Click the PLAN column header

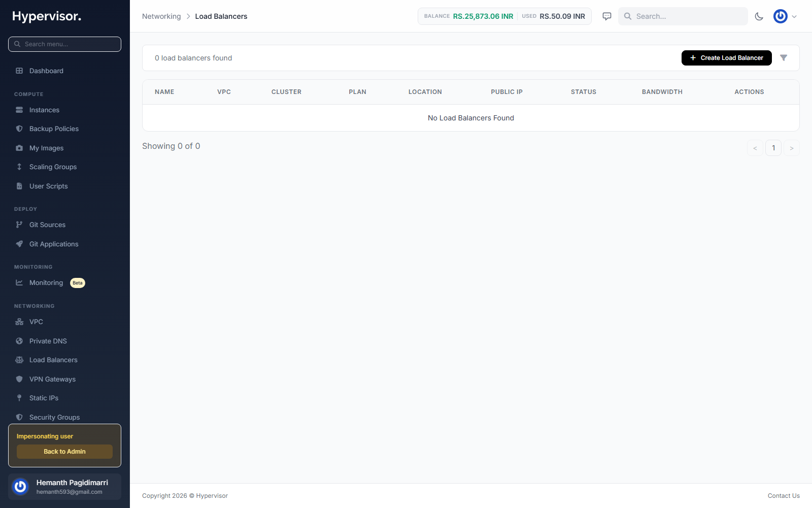(357, 92)
